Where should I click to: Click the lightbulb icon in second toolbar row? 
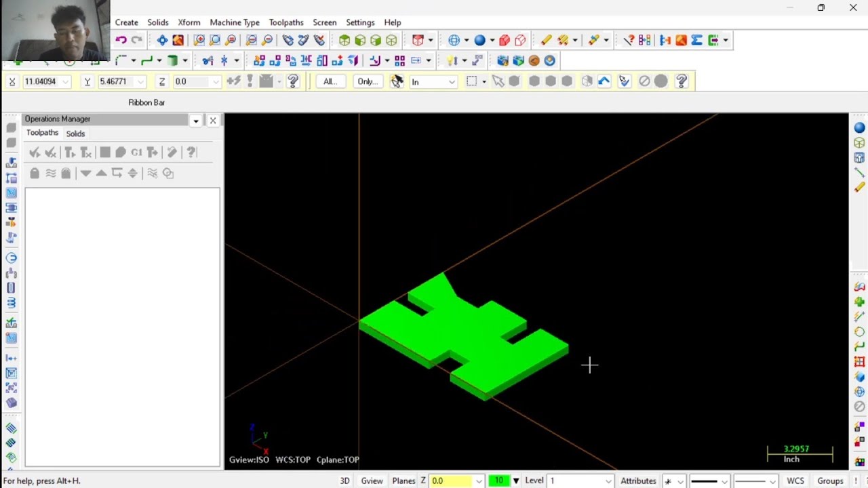click(x=451, y=60)
